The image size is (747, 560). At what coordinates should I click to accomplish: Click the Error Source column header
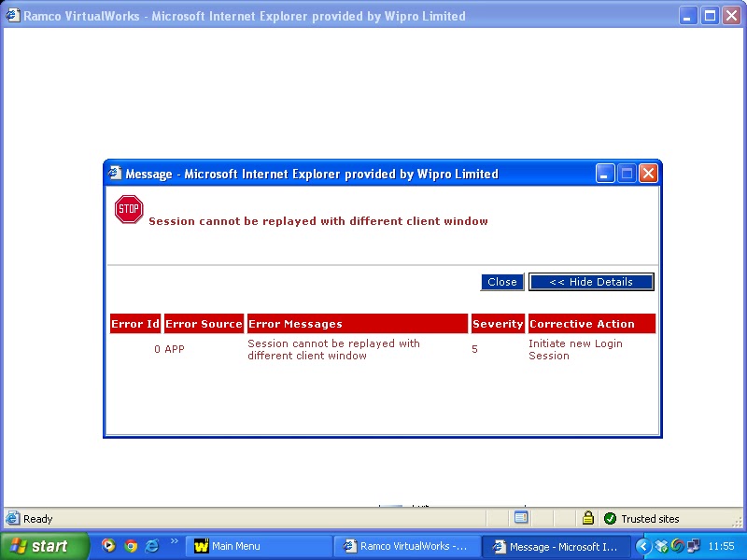(x=204, y=324)
